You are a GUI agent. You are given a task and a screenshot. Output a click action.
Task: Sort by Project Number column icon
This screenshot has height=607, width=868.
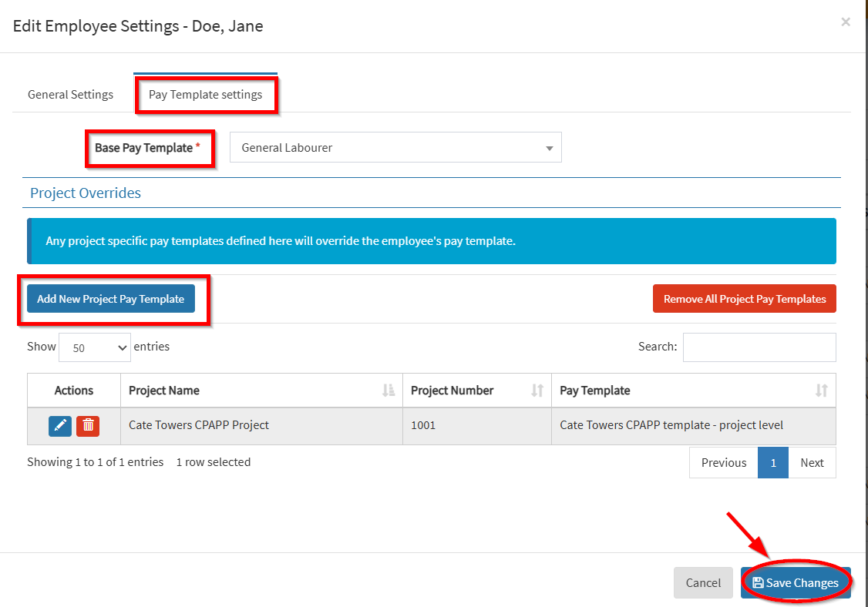tap(537, 391)
